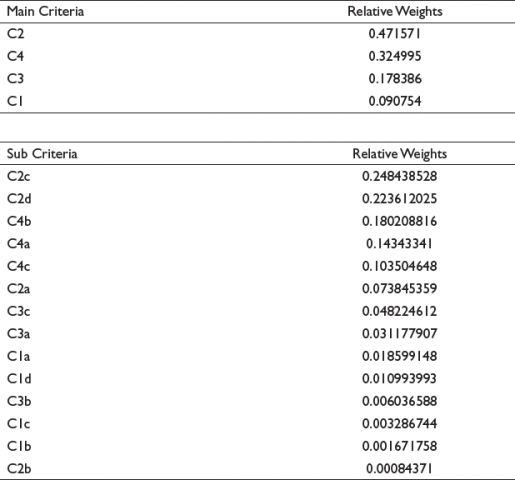
Task: Select the C4c sub criteria label
Action: click(x=19, y=266)
